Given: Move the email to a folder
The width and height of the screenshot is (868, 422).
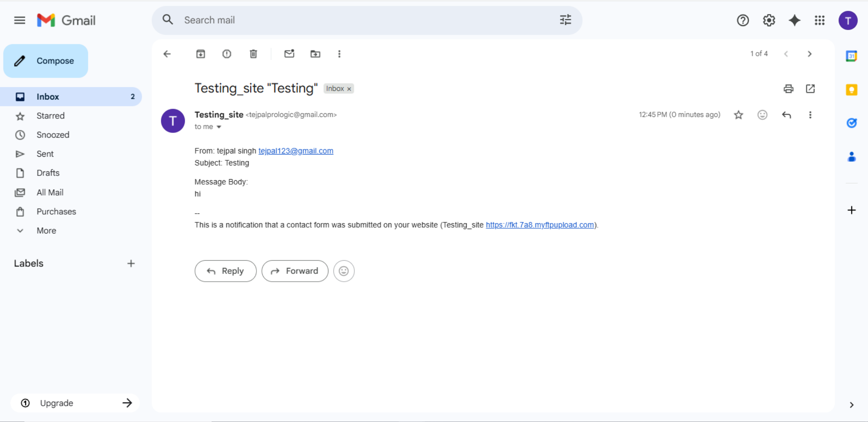Looking at the screenshot, I should (315, 54).
